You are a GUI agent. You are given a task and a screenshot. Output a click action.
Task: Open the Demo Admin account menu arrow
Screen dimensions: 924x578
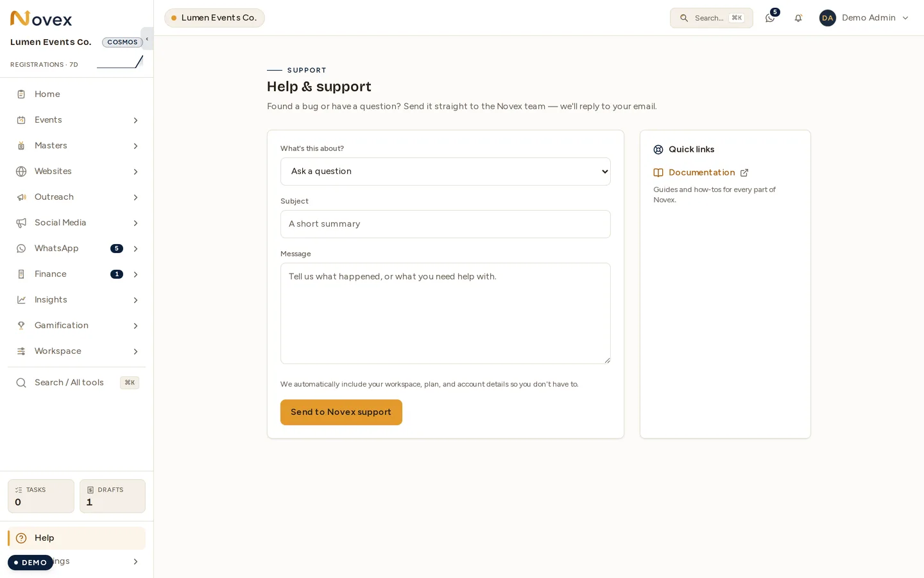click(x=905, y=18)
